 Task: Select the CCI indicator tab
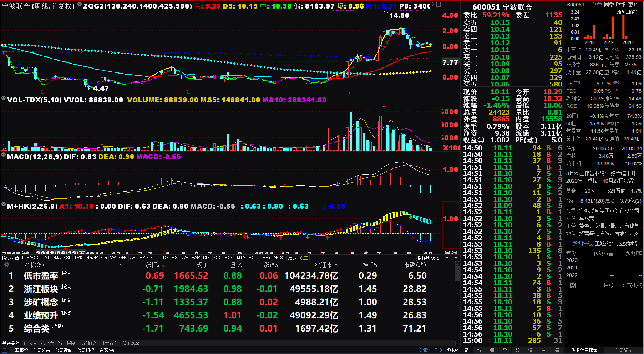pyautogui.click(x=218, y=257)
